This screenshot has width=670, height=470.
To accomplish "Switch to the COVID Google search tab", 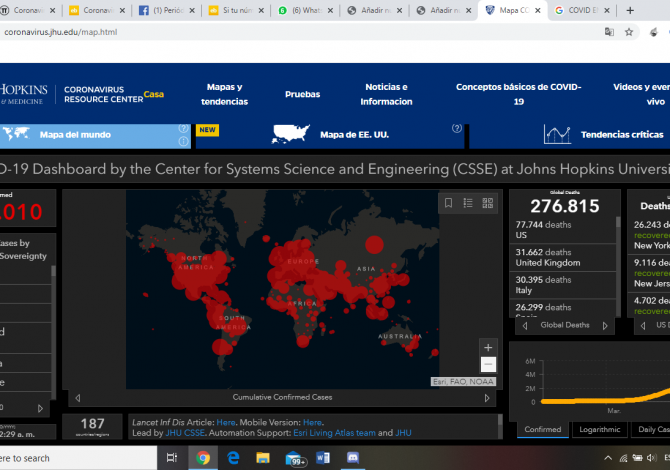I will (582, 10).
